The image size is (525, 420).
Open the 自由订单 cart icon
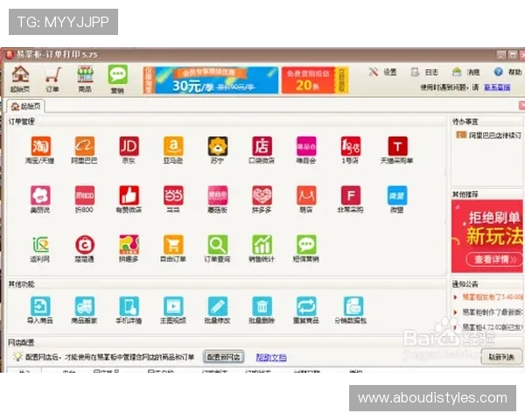(173, 245)
